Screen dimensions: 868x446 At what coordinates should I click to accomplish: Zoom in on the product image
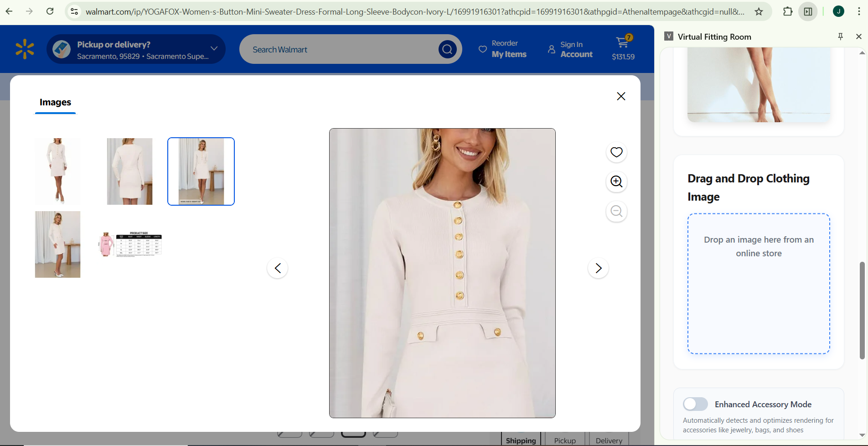coord(616,182)
